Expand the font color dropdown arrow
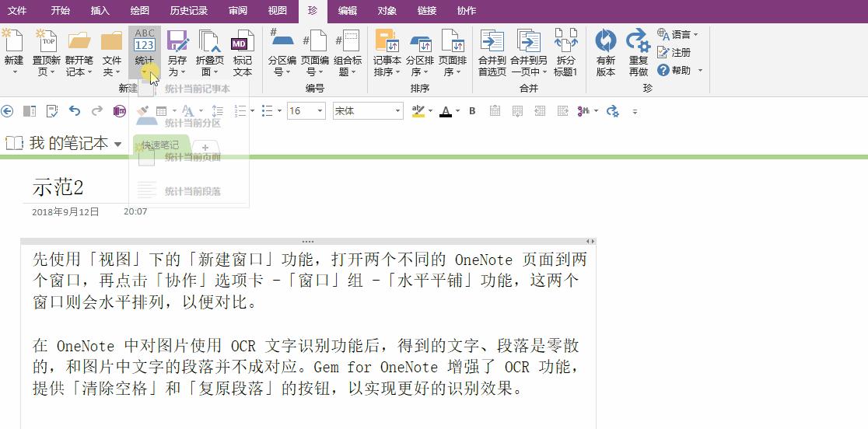 coord(457,111)
